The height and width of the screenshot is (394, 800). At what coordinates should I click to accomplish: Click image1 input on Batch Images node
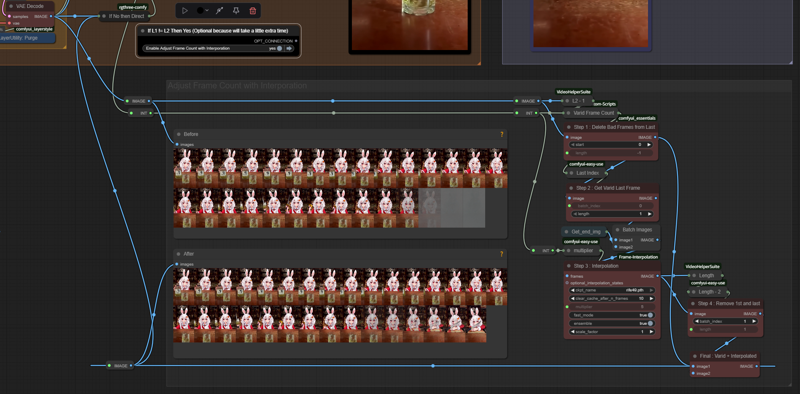click(x=616, y=240)
